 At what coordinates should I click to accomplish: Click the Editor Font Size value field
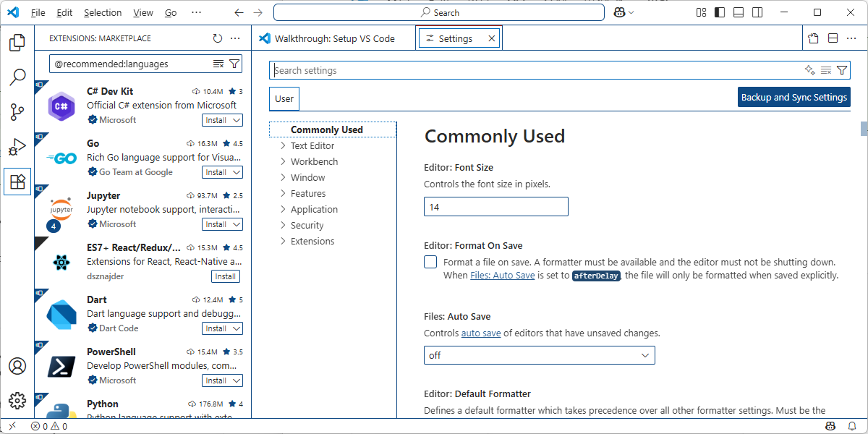click(x=496, y=207)
